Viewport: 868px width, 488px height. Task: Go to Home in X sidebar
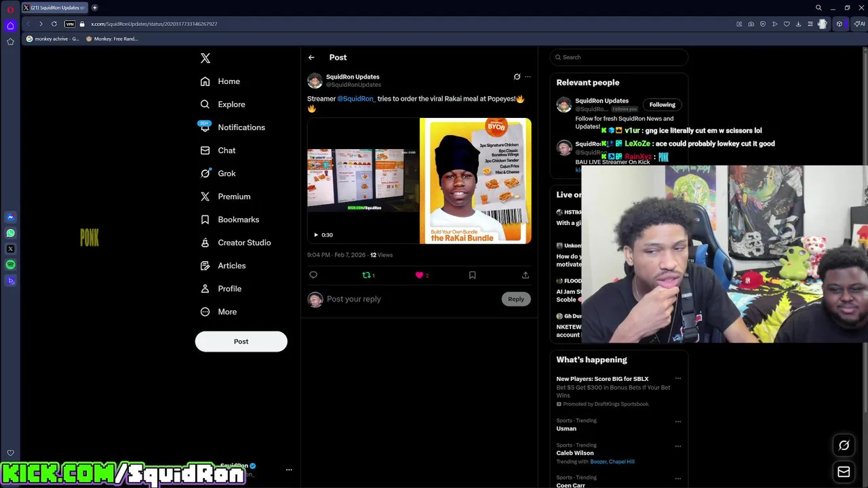[220, 81]
